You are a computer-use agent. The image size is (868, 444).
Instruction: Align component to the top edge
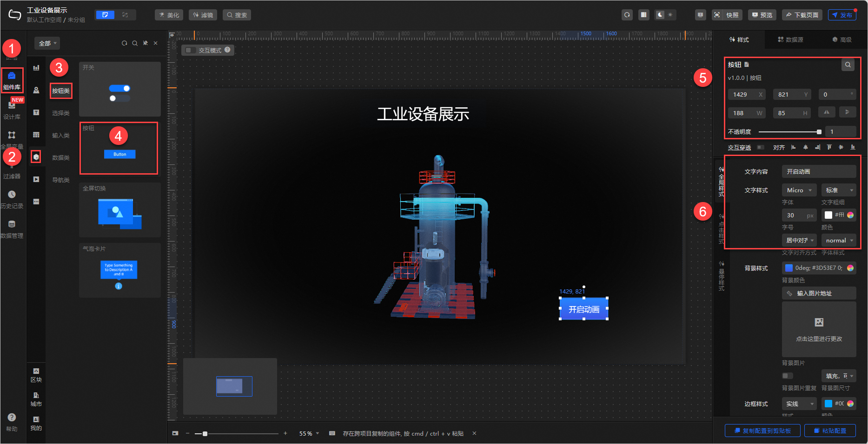(x=829, y=147)
